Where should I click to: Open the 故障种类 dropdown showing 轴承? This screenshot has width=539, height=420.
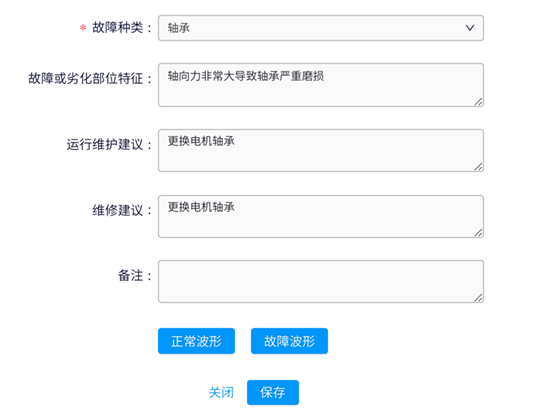click(x=321, y=28)
